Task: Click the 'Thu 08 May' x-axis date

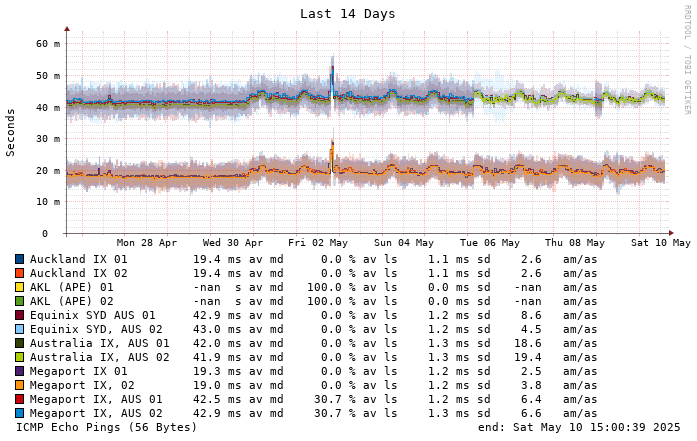Action: (x=575, y=243)
